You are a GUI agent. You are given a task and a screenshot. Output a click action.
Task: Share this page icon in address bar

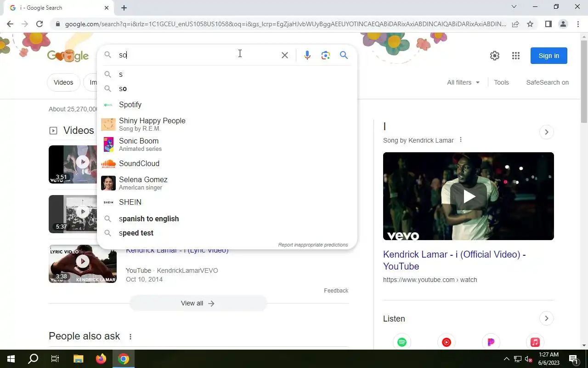[515, 24]
